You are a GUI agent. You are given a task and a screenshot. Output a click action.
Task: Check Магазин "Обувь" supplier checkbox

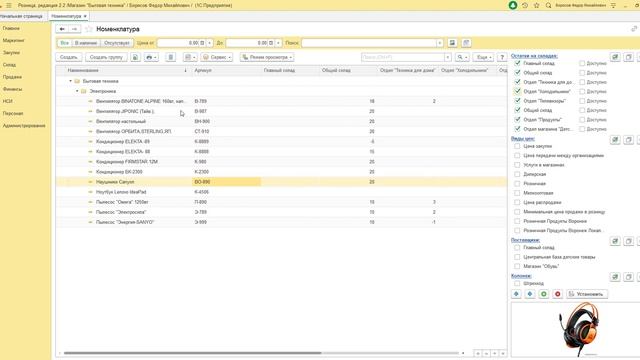click(517, 266)
